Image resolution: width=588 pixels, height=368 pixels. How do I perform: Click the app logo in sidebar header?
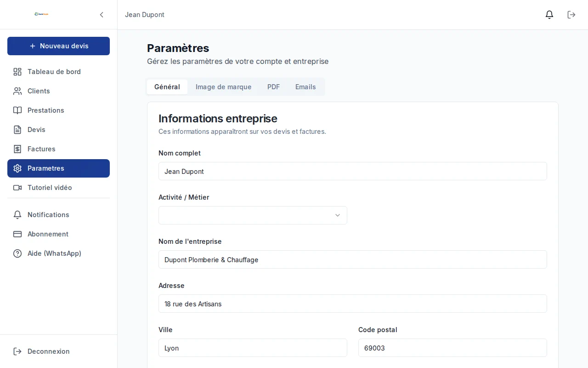41,14
